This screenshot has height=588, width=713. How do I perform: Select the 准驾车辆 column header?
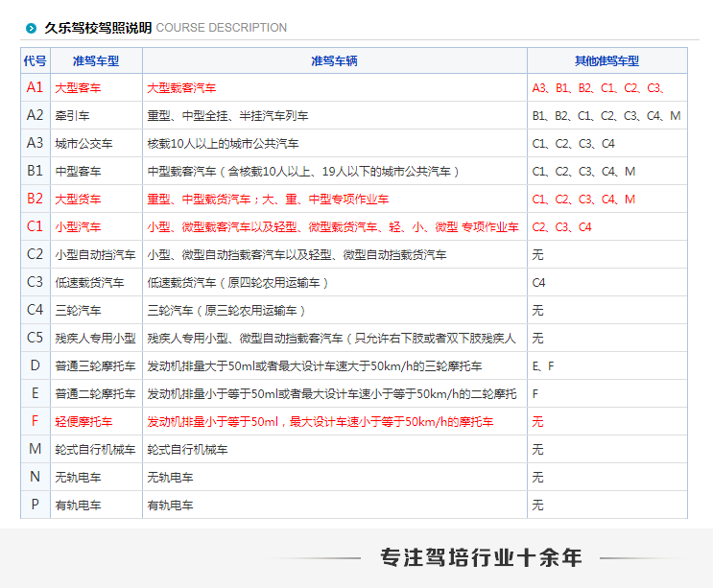click(334, 60)
